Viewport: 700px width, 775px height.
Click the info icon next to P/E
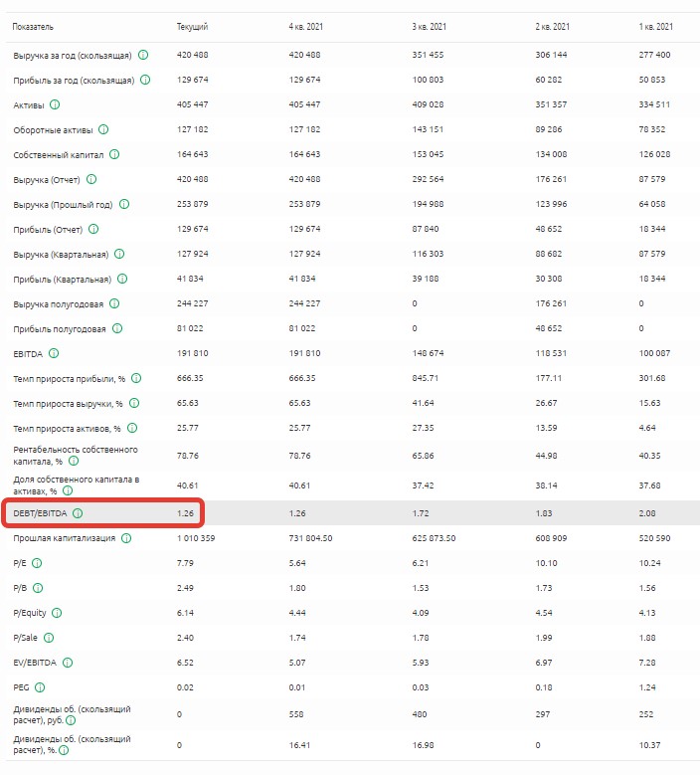tap(38, 563)
